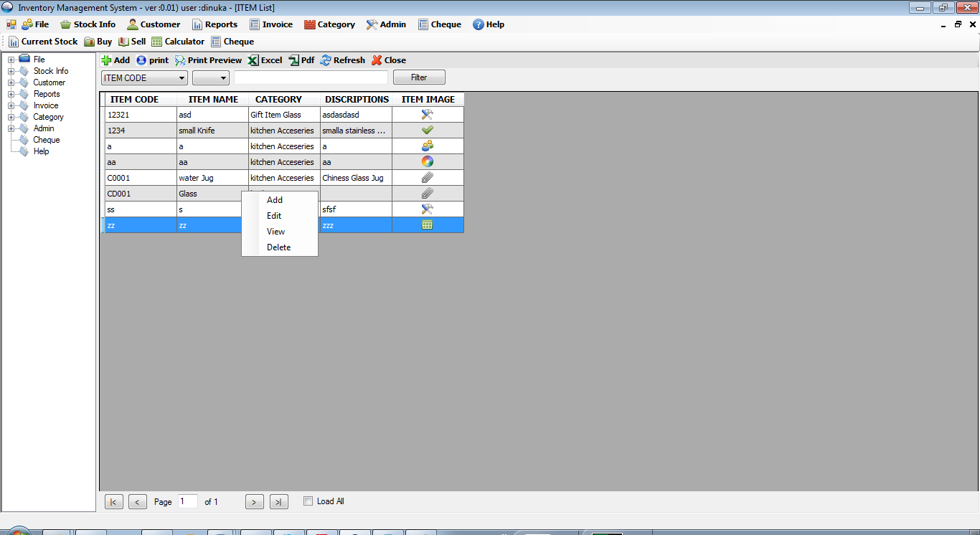Click the last page navigation button
The image size is (980, 535).
click(x=278, y=501)
